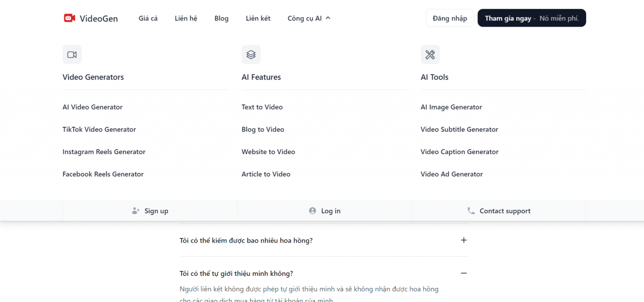Click the Contact support phone icon
The image size is (644, 302).
pos(471,211)
